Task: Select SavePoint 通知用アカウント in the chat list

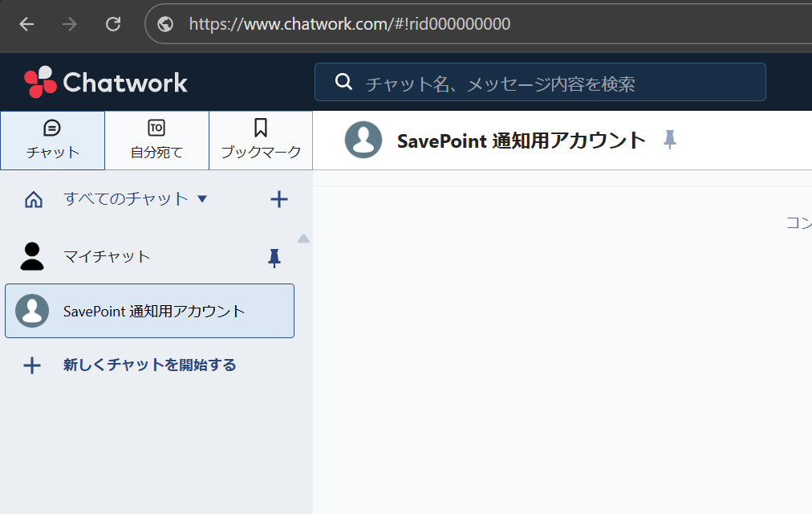Action: [x=153, y=311]
